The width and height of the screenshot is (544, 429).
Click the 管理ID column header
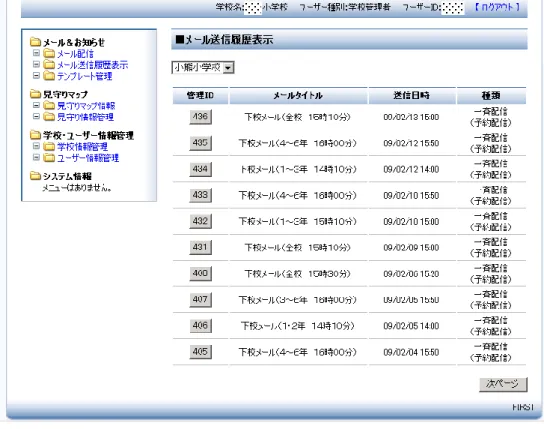click(x=201, y=95)
